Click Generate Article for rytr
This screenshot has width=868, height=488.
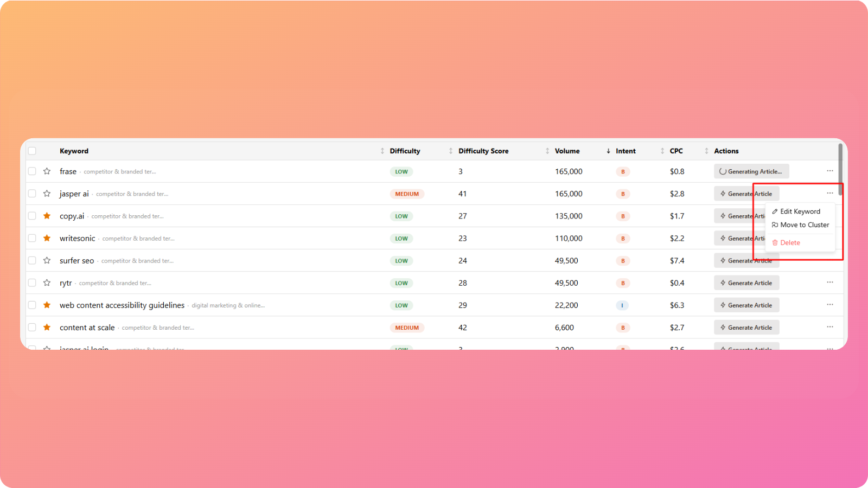pos(746,283)
